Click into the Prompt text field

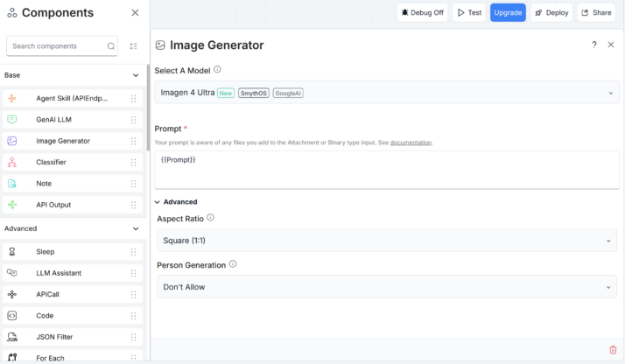[386, 169]
